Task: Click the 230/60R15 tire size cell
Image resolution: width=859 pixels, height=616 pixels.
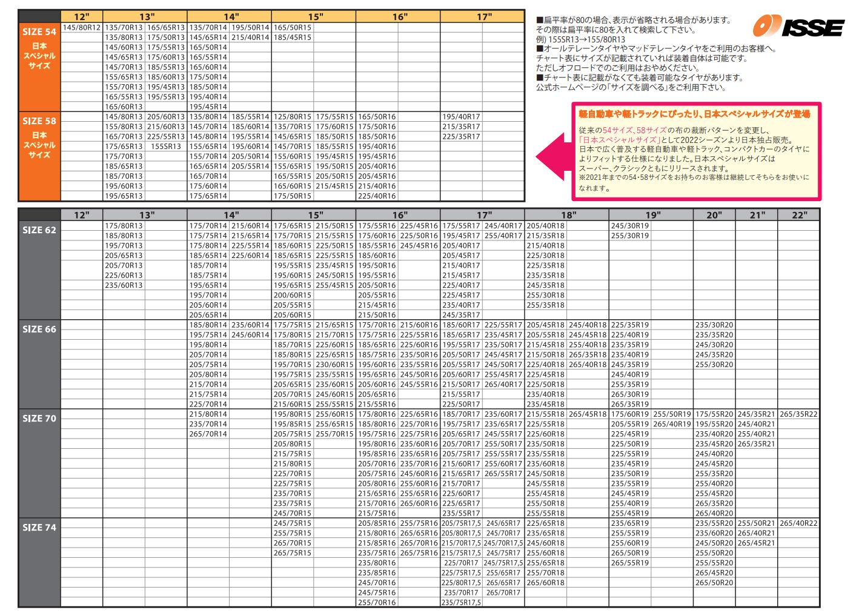Action: point(334,365)
